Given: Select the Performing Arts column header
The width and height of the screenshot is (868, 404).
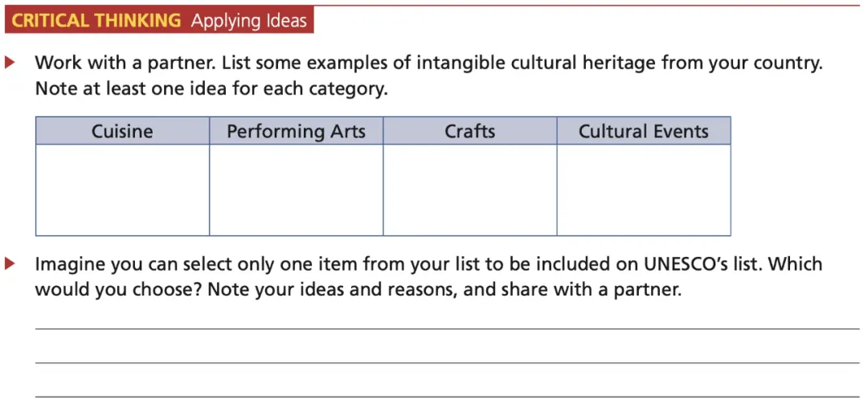Looking at the screenshot, I should pos(296,131).
